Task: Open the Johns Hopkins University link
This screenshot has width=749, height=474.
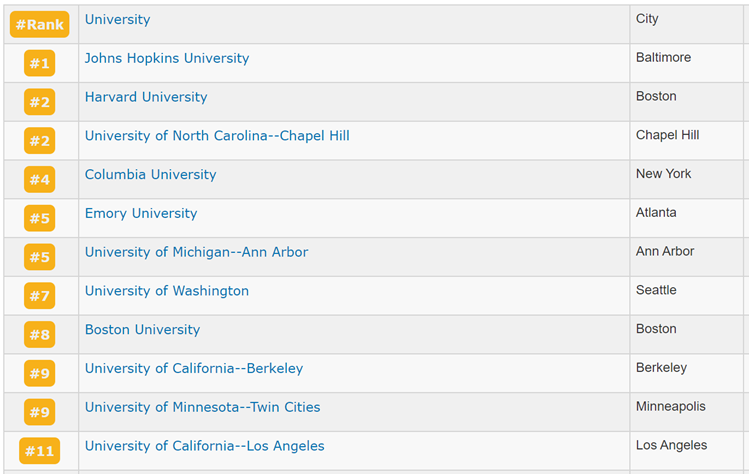Action: [x=167, y=58]
